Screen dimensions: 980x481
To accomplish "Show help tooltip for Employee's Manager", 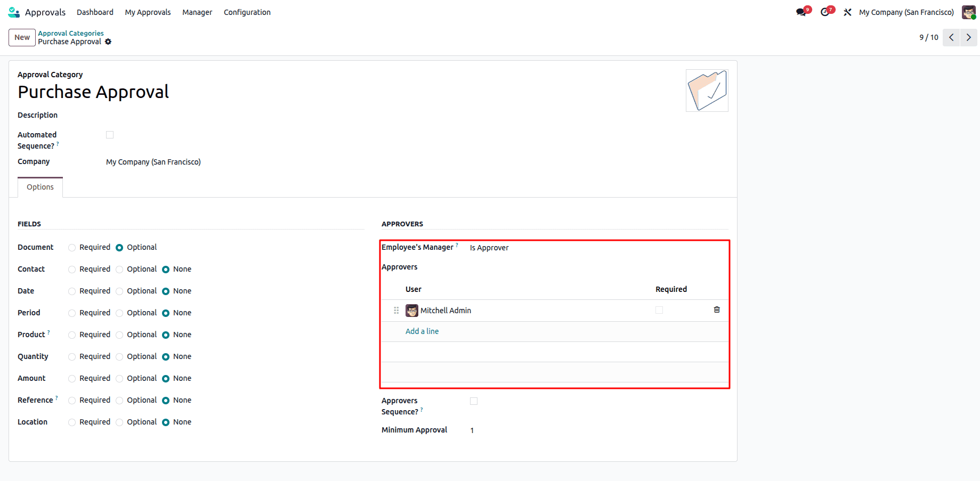I will point(457,245).
